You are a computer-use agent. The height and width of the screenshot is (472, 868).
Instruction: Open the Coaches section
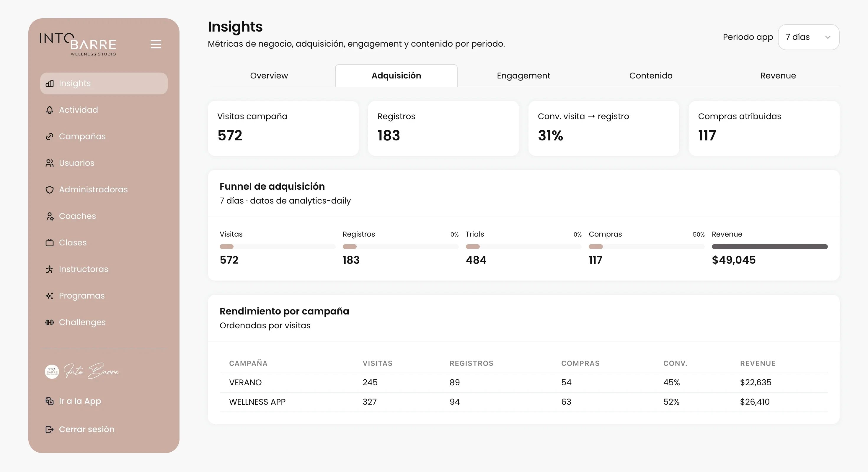(x=104, y=216)
